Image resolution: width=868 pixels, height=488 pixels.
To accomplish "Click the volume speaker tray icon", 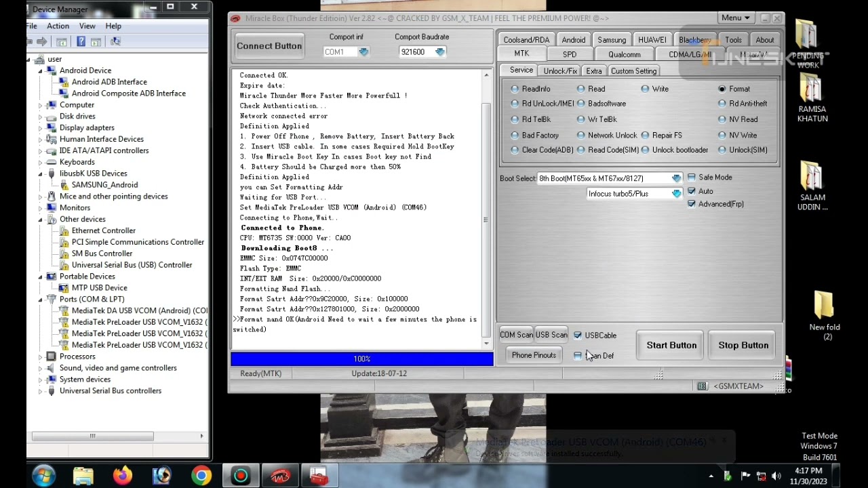I will pos(776,476).
